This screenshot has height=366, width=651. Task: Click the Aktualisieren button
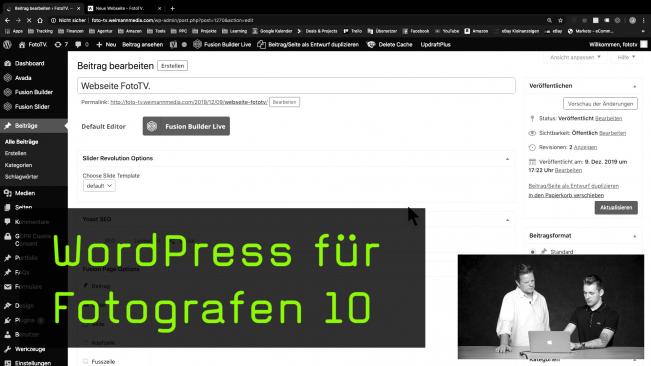pos(616,207)
